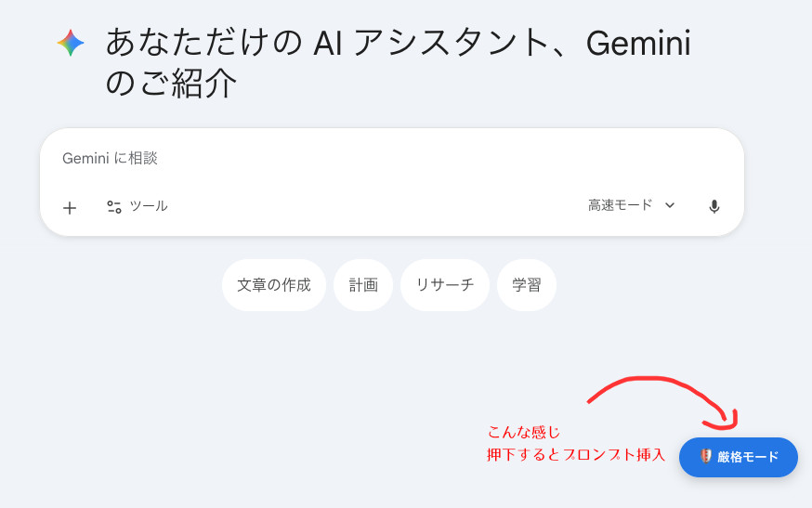Click the red "こんな感じ" annotation text
This screenshot has height=508, width=812.
[524, 433]
